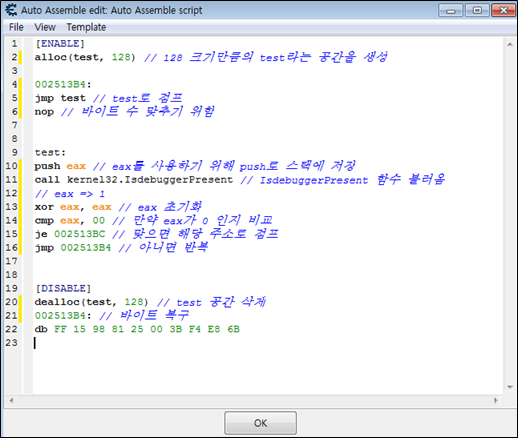This screenshot has width=518, height=438.
Task: Click the 'jmp 002513B4' instruction on line 16
Action: click(x=73, y=248)
